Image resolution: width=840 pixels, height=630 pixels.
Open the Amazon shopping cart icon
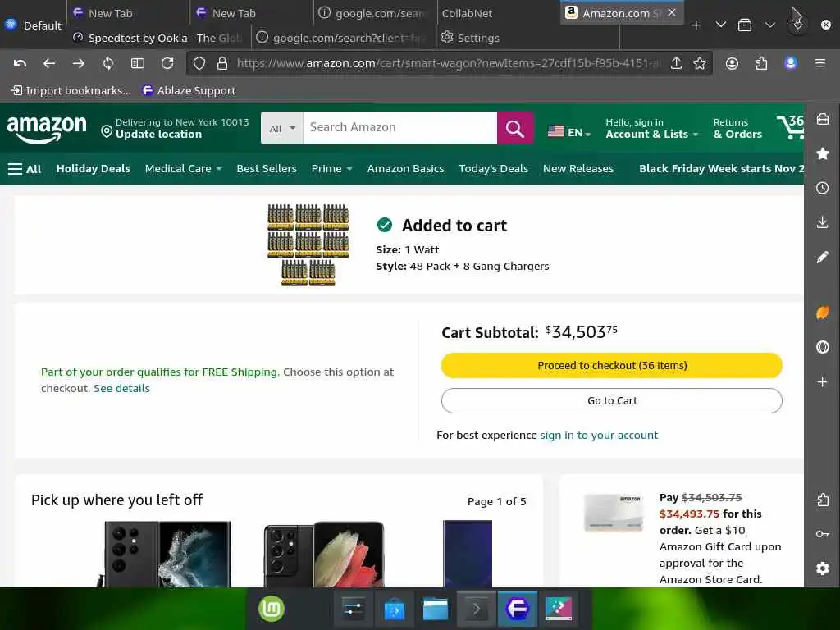(791, 127)
